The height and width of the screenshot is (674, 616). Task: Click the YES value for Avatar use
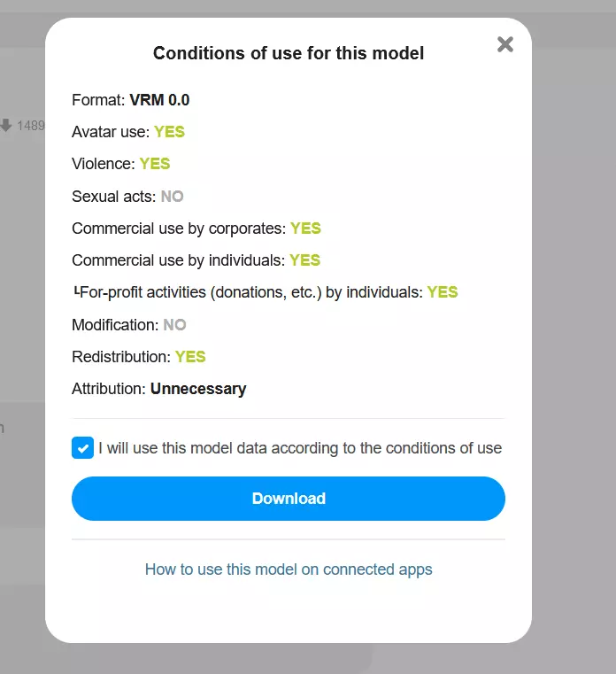coord(169,132)
